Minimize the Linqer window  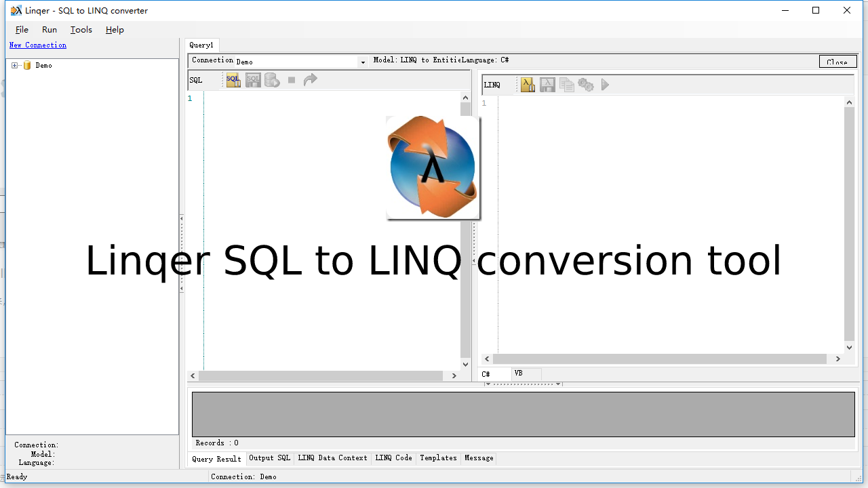tap(785, 10)
